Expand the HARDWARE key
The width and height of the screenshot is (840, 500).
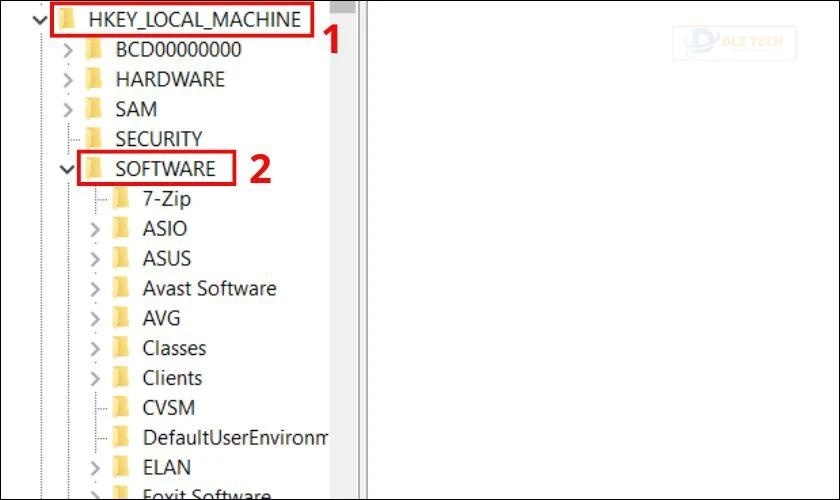coord(68,80)
